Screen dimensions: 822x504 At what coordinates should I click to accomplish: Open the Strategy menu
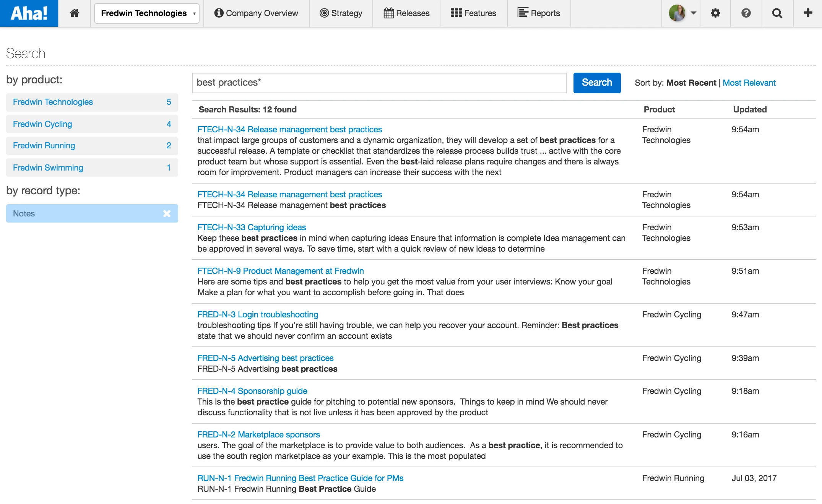point(341,13)
